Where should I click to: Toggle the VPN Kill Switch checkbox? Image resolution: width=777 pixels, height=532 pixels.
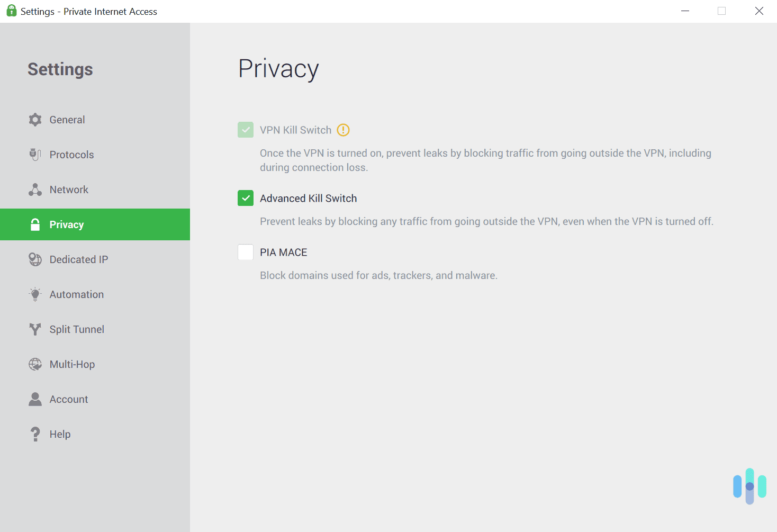pyautogui.click(x=246, y=130)
